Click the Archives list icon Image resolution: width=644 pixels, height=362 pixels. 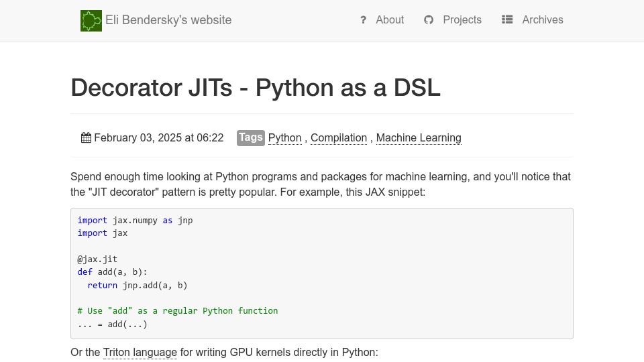[x=507, y=19]
